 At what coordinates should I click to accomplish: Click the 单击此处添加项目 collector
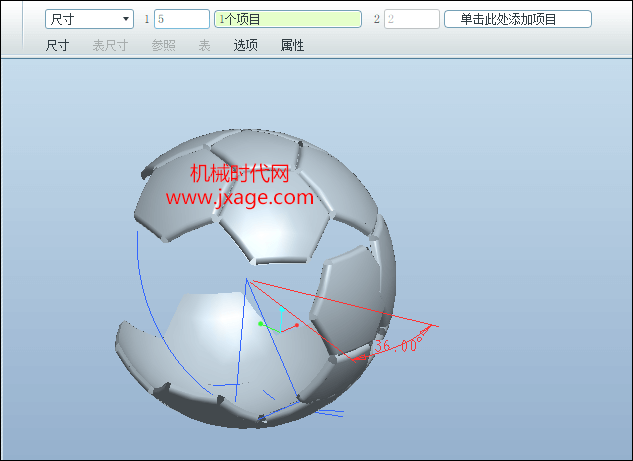518,19
